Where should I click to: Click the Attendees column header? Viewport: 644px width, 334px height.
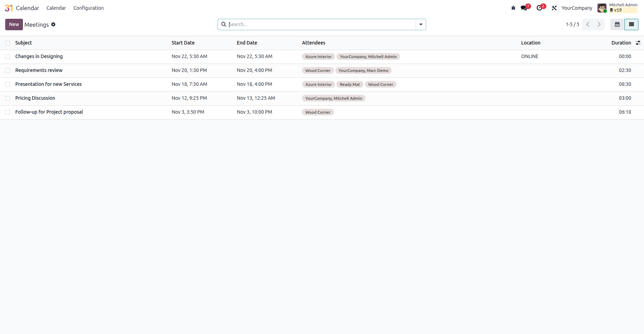tap(313, 43)
